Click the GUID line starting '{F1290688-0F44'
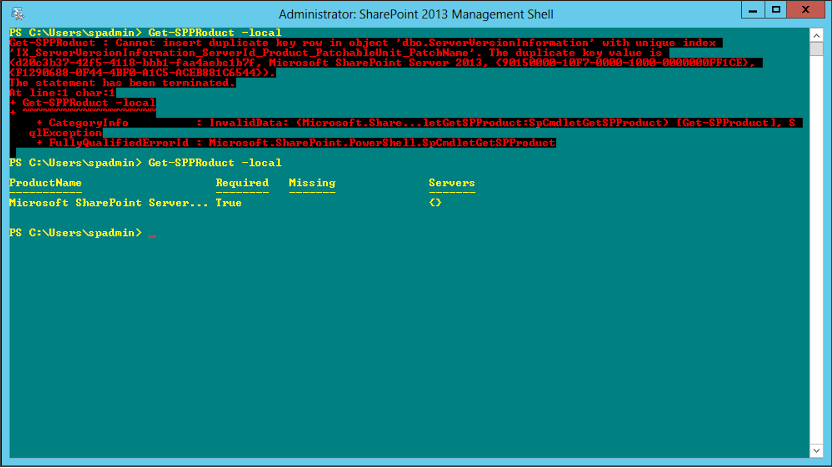The image size is (832, 468). (142, 73)
